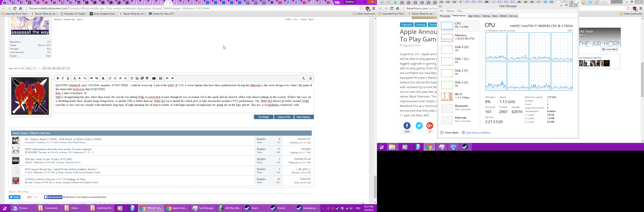Click the outdent icon in editor

click(x=120, y=78)
